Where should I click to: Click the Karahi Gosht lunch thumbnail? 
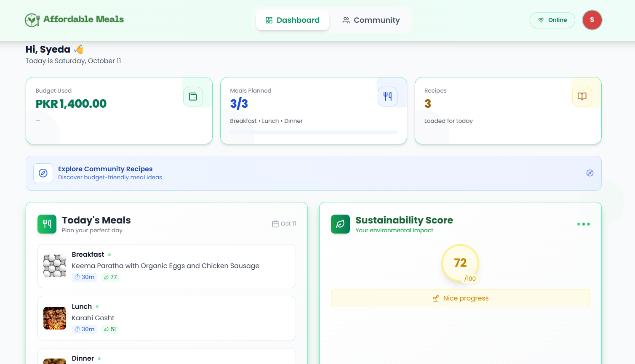[55, 318]
